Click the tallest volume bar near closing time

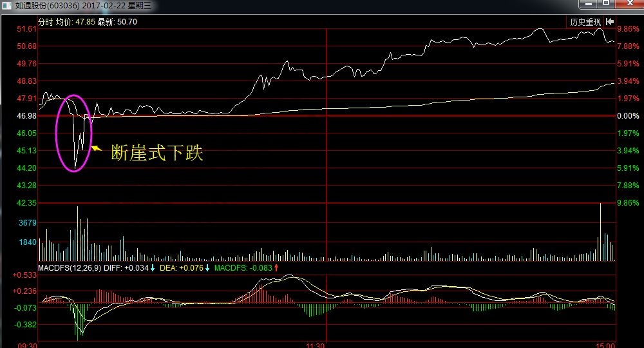pyautogui.click(x=600, y=232)
